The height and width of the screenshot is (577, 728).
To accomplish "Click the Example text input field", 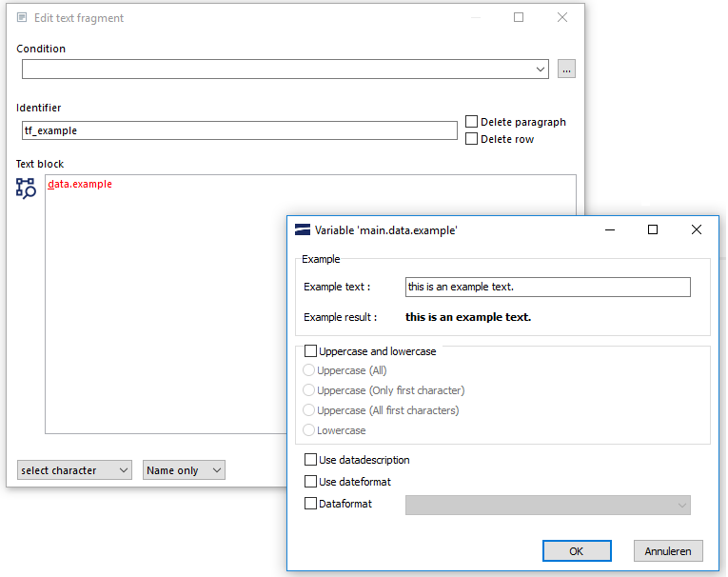I will (547, 288).
